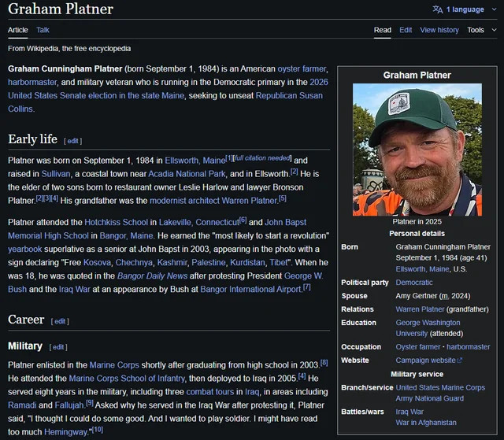Click the Edit tab at top

[x=405, y=30]
